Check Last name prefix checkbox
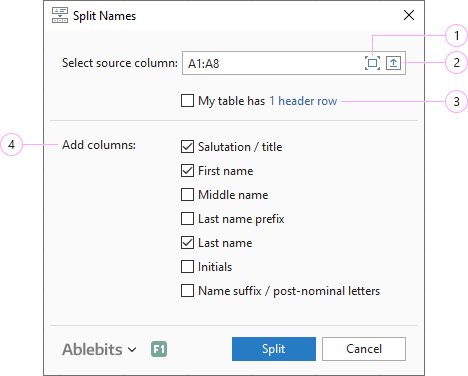The width and height of the screenshot is (468, 376). coord(187,219)
